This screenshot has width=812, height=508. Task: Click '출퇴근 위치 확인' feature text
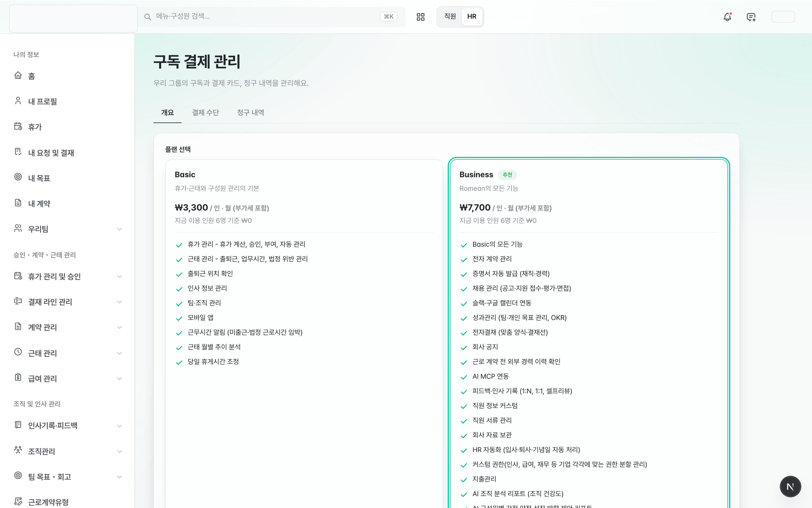[x=210, y=273]
